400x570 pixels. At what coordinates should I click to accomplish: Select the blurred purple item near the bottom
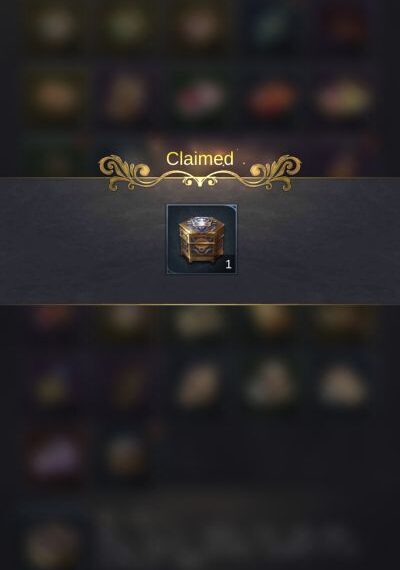pyautogui.click(x=56, y=456)
